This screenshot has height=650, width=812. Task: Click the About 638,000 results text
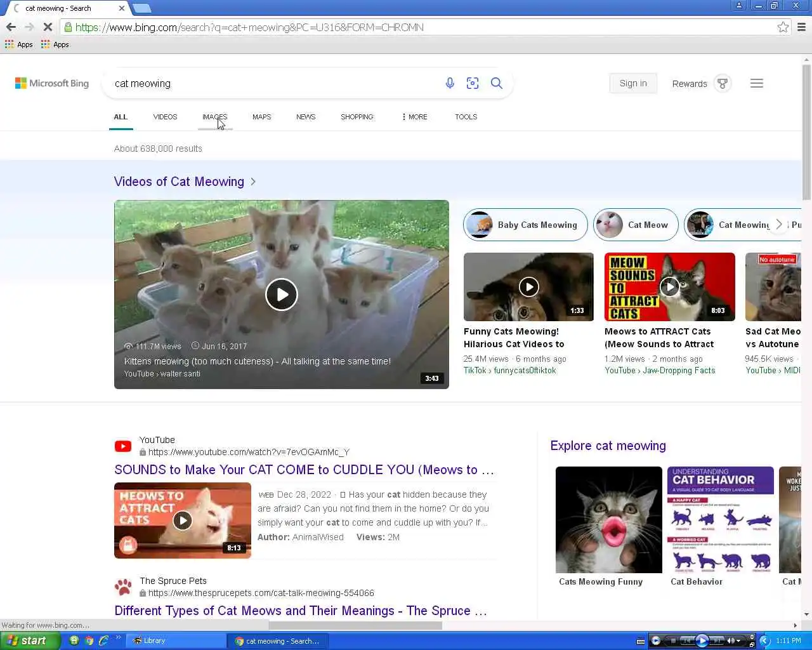[x=158, y=149]
